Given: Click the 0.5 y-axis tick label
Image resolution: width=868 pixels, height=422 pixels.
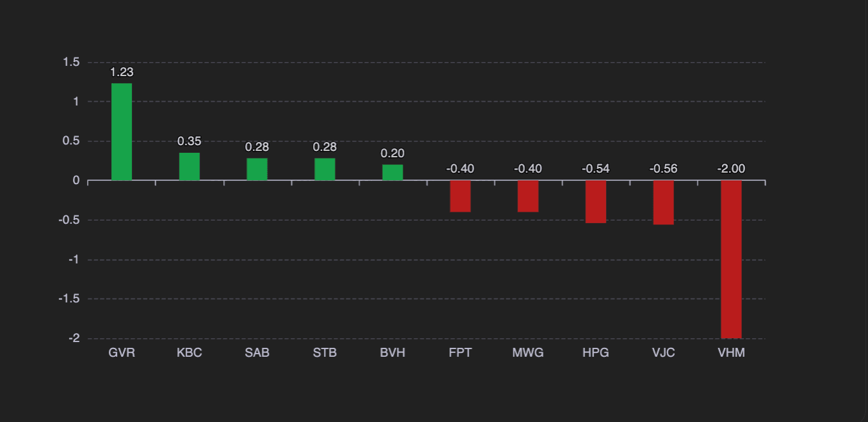Looking at the screenshot, I should [x=72, y=141].
